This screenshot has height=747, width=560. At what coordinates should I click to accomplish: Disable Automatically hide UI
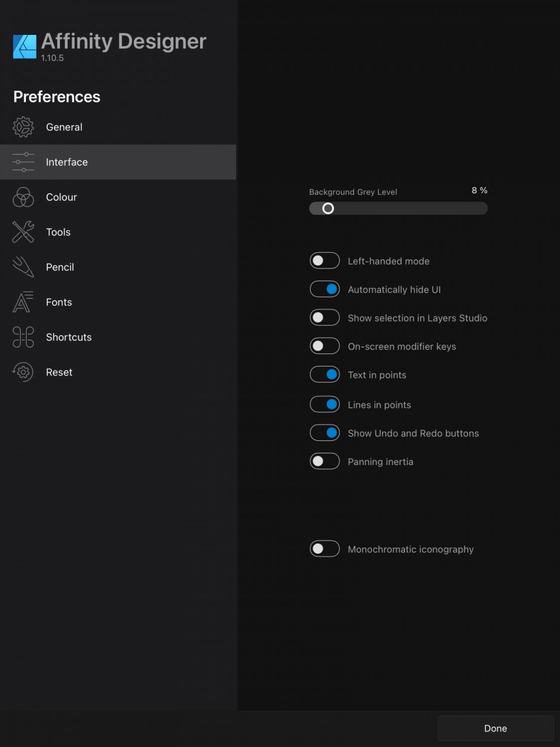325,289
